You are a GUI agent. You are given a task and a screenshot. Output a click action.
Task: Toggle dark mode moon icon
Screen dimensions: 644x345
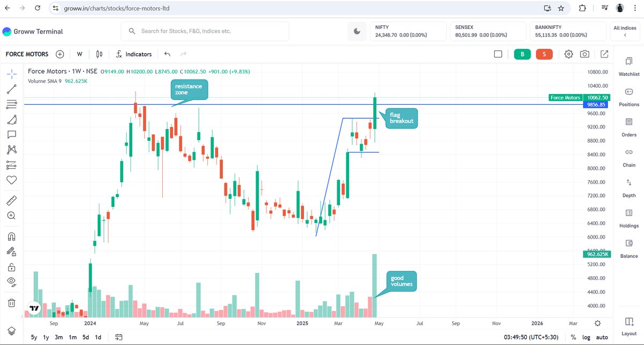point(357,31)
